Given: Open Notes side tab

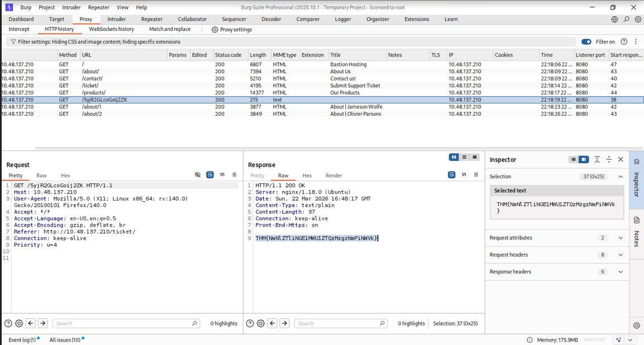Looking at the screenshot, I should (x=636, y=233).
